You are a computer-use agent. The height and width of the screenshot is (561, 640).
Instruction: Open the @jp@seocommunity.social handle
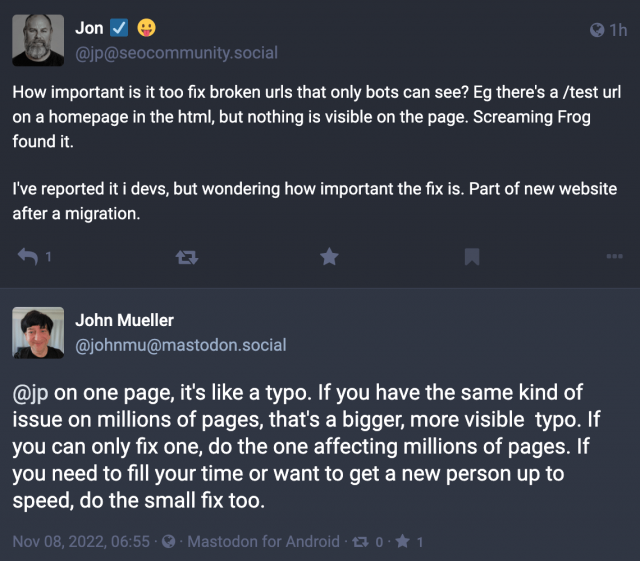(x=177, y=52)
